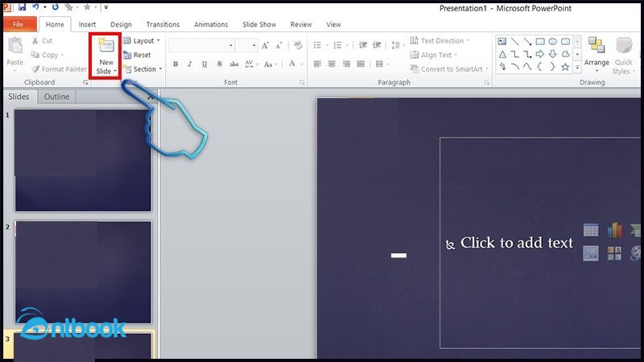Select the isosceles triangle shape

pos(502,54)
